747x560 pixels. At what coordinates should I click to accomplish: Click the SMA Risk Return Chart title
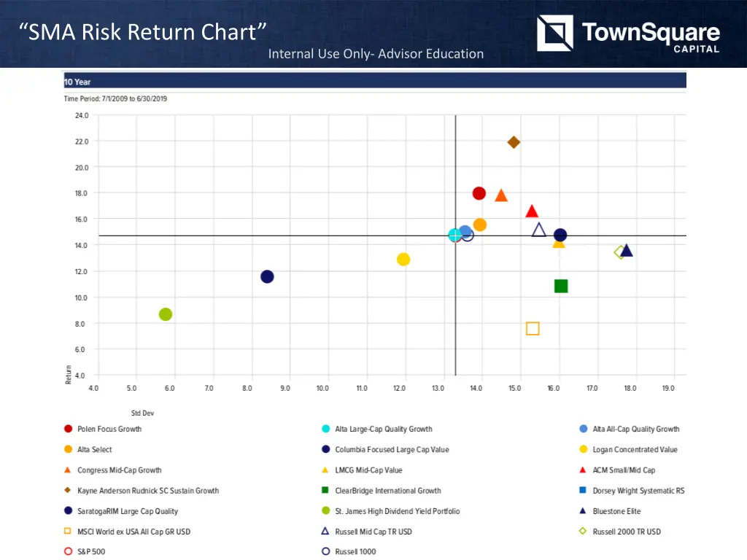[x=143, y=32]
